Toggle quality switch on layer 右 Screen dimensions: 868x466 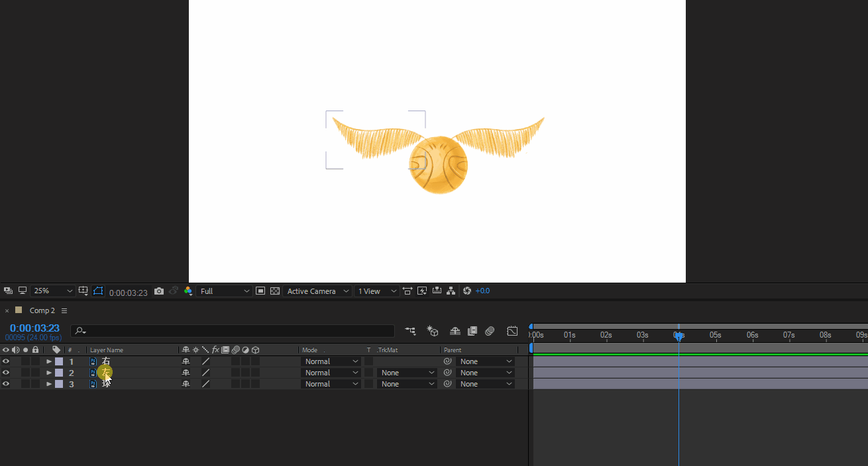pos(205,361)
